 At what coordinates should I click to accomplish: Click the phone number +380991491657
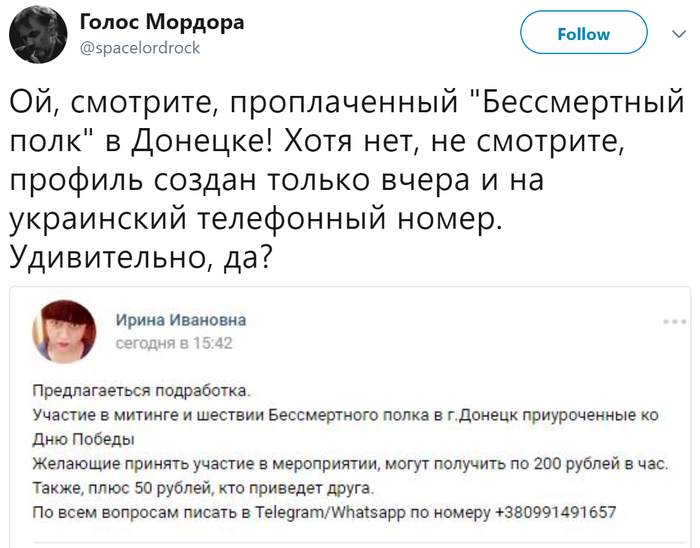pos(555,512)
